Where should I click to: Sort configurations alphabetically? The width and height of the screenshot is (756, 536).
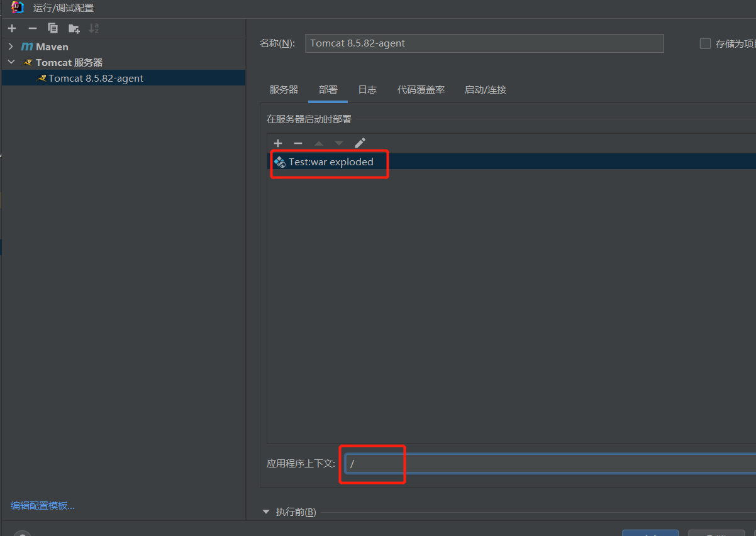pyautogui.click(x=94, y=28)
